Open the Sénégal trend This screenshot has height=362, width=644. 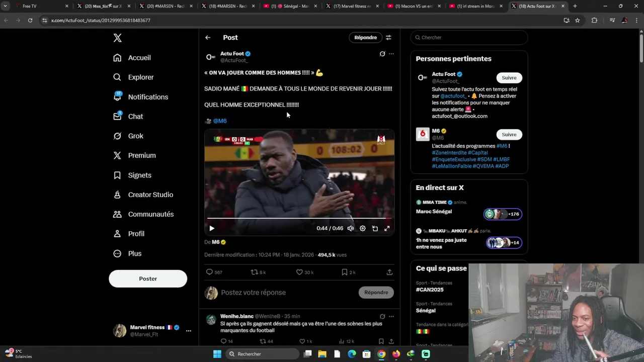pyautogui.click(x=426, y=311)
